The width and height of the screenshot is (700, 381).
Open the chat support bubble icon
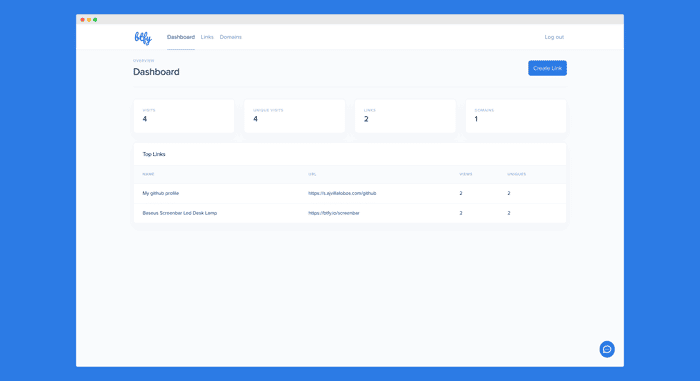pyautogui.click(x=607, y=349)
